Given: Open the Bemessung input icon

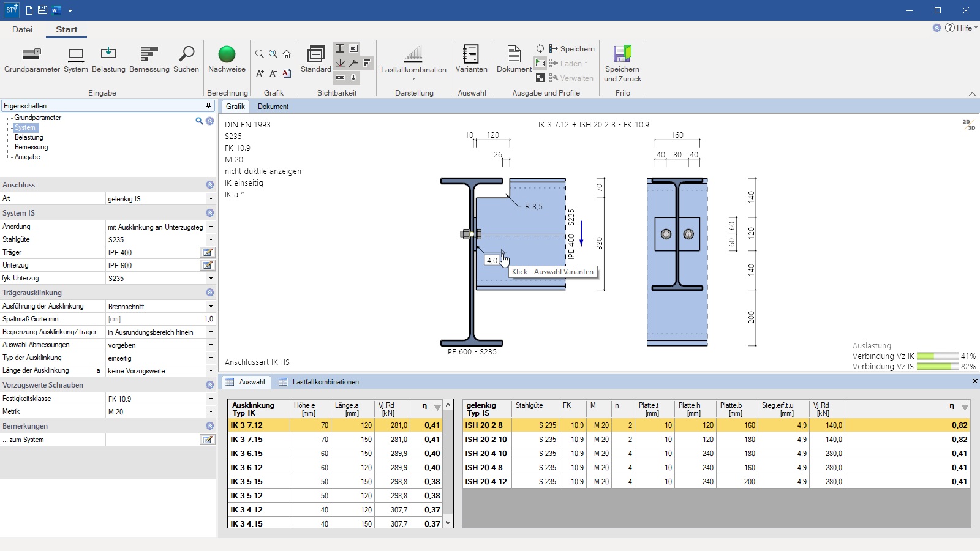Looking at the screenshot, I should coord(149,54).
